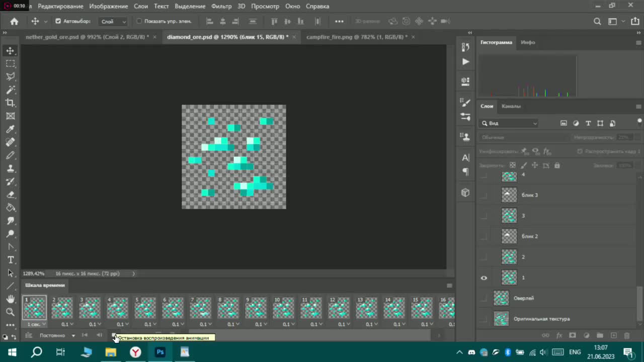This screenshot has height=362, width=644.
Task: Select the Paint Bucket tool
Action: pos(10,208)
